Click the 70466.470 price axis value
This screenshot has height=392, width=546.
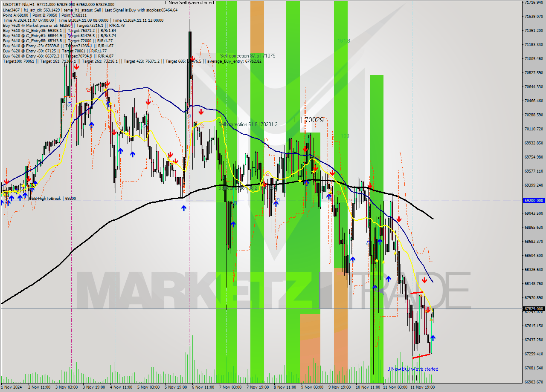(534, 101)
